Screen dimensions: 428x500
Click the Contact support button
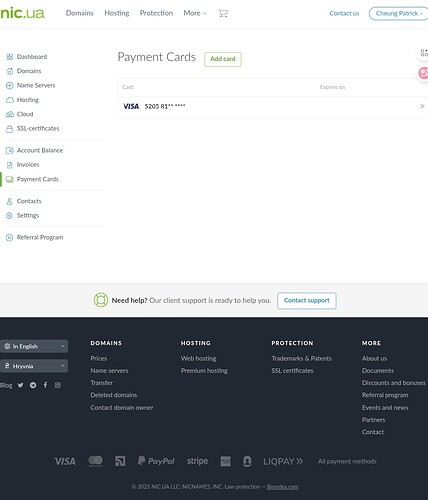[307, 301]
